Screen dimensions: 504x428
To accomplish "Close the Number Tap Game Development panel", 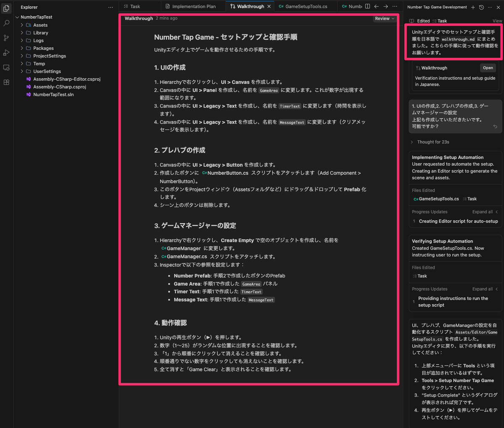I will coord(498,7).
